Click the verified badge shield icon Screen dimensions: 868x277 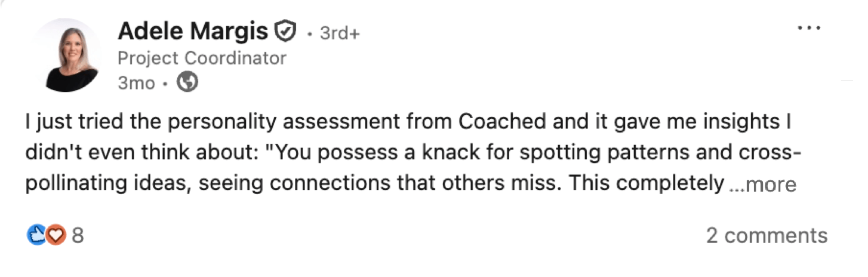[285, 32]
